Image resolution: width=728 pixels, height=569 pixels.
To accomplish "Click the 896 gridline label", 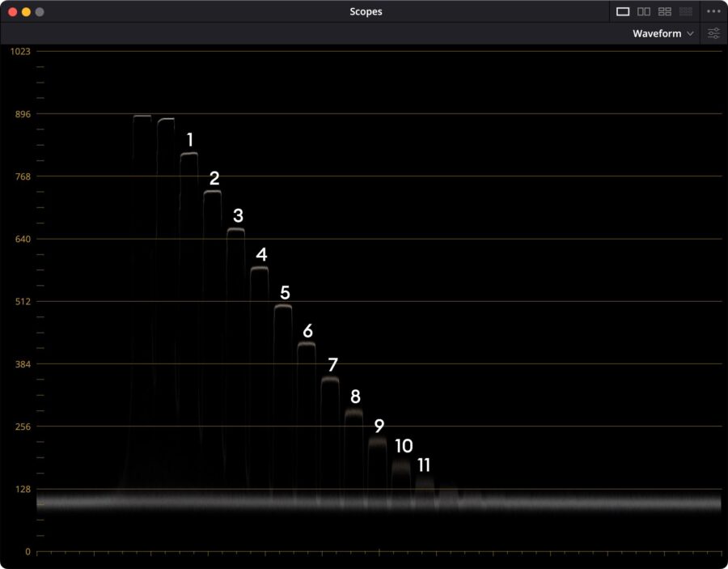I will (21, 113).
